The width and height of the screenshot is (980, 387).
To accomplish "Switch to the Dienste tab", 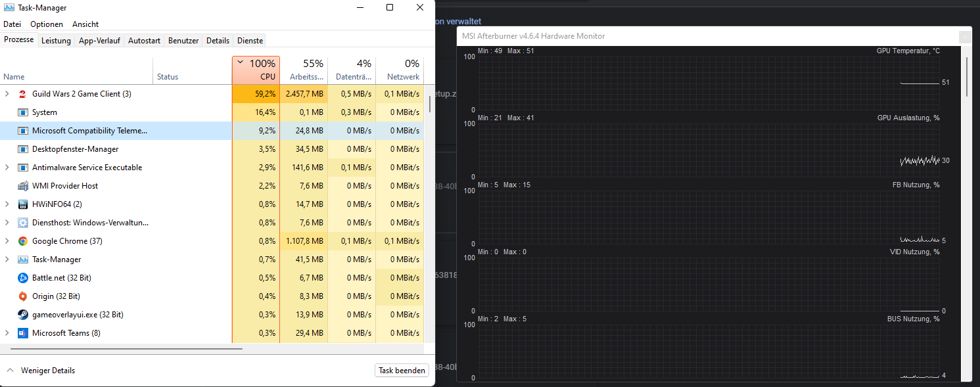I will pos(250,41).
